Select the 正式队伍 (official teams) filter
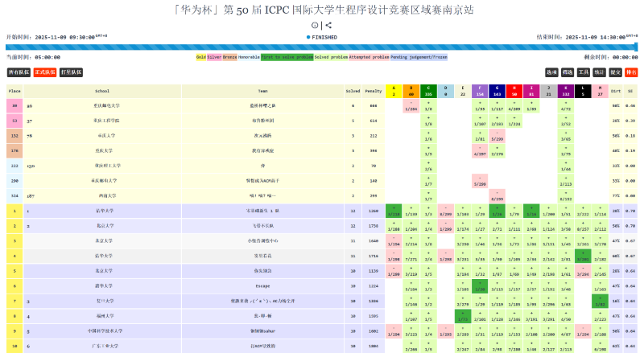Viewport: 644px width, 353px height. (x=44, y=72)
